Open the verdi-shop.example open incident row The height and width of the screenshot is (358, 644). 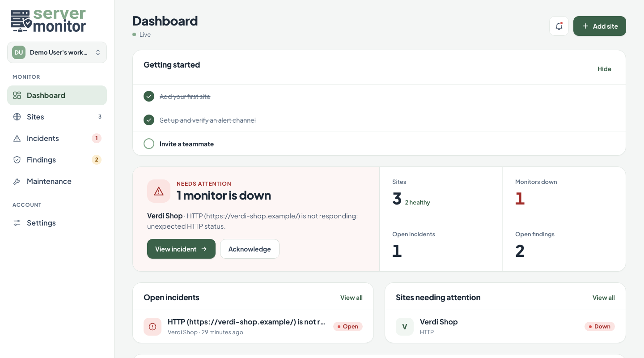point(253,327)
